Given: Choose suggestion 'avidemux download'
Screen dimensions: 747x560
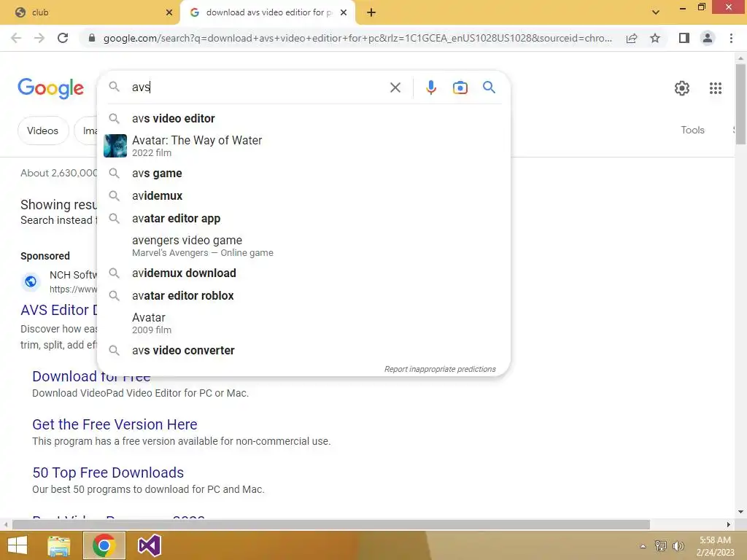Looking at the screenshot, I should (x=303, y=273).
